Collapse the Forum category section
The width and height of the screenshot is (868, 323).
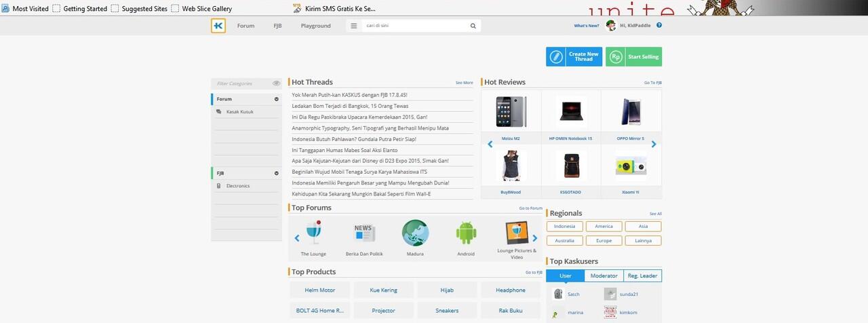(277, 99)
